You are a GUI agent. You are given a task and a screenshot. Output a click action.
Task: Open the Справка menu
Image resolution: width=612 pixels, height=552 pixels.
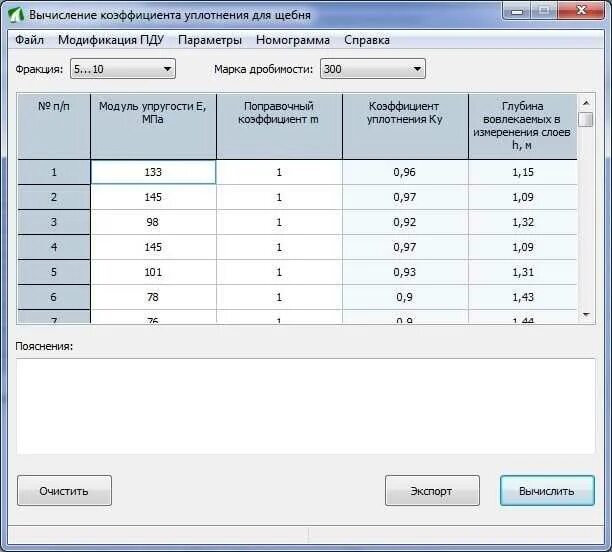coord(367,40)
